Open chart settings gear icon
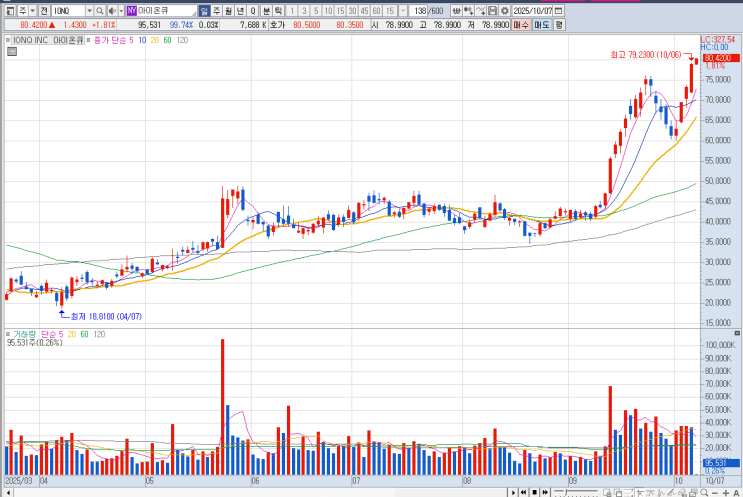This screenshot has height=497, width=743. tap(505, 10)
